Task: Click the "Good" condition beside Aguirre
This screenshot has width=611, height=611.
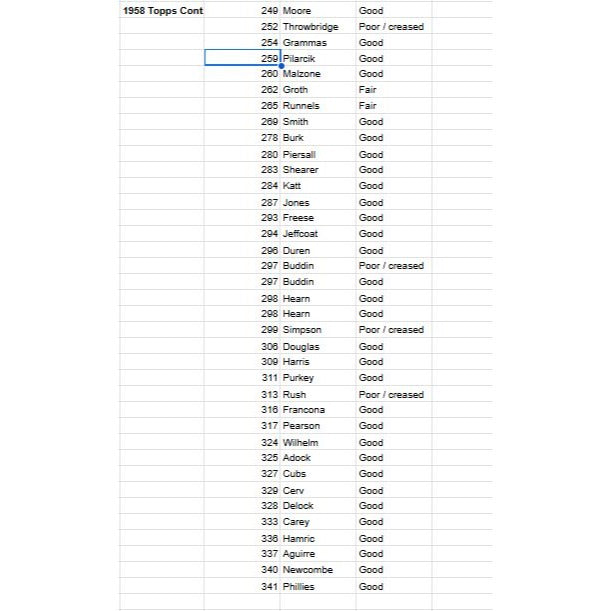Action: (x=371, y=554)
